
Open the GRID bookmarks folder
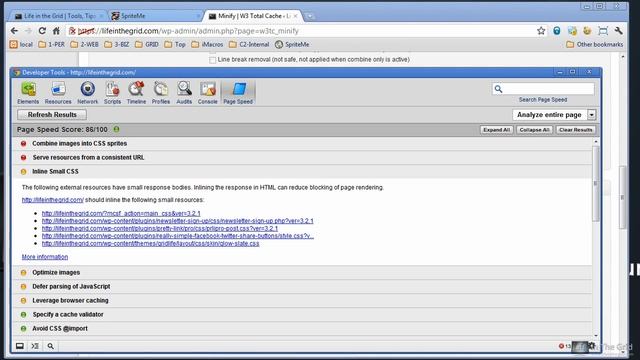click(147, 44)
